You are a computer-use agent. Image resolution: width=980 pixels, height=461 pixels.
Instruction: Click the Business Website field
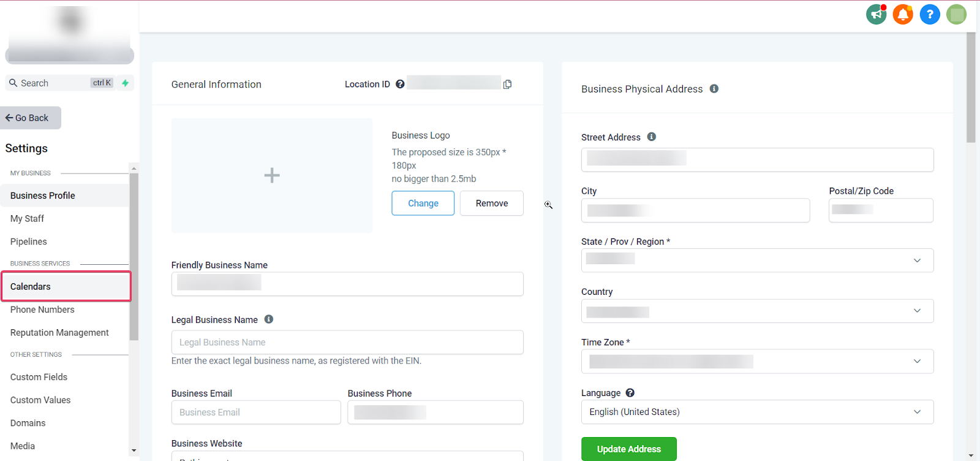[347, 457]
